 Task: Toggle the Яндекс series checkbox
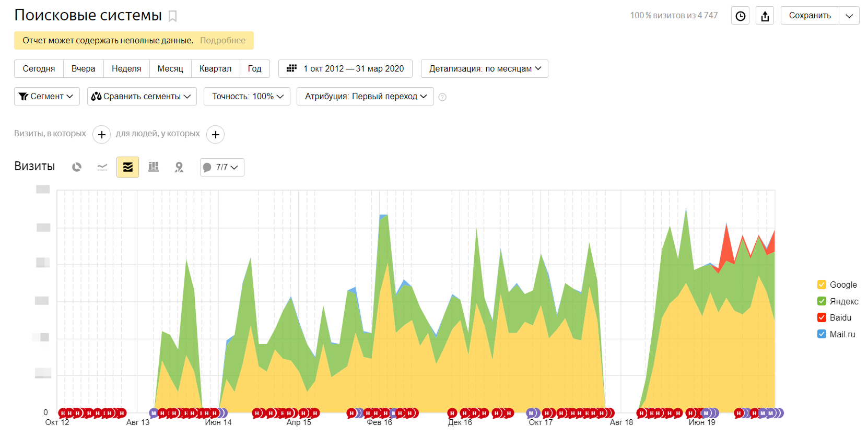(822, 301)
